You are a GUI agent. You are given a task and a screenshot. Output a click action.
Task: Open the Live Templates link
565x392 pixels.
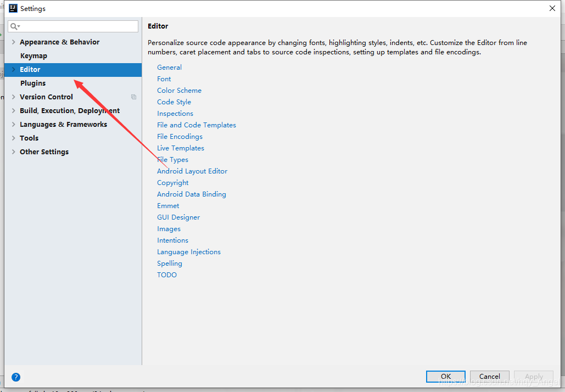[x=181, y=148]
